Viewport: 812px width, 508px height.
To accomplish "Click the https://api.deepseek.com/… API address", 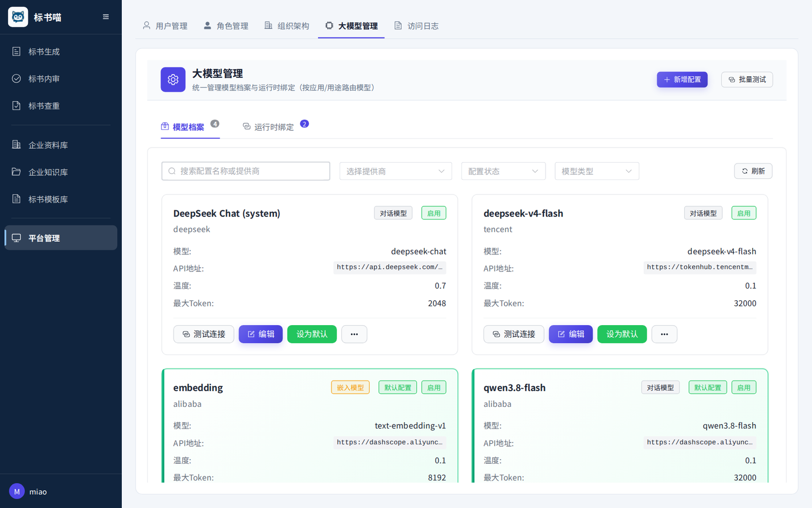I will 390,267.
